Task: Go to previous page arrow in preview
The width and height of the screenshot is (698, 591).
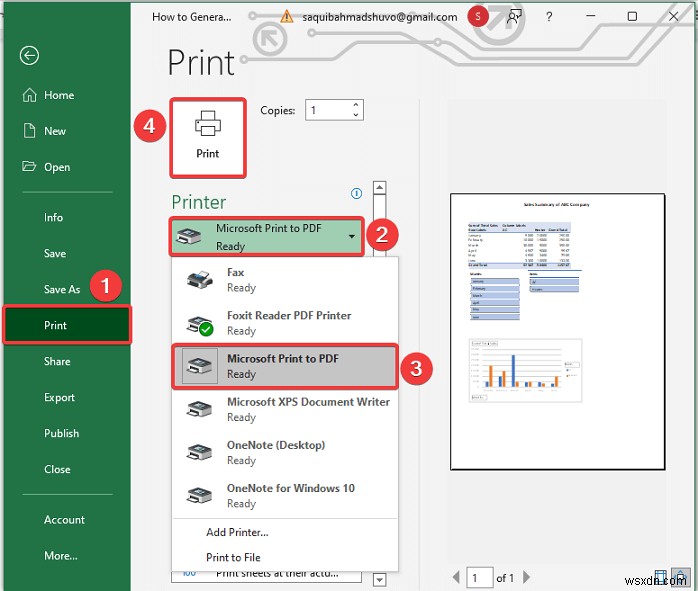Action: click(x=456, y=577)
